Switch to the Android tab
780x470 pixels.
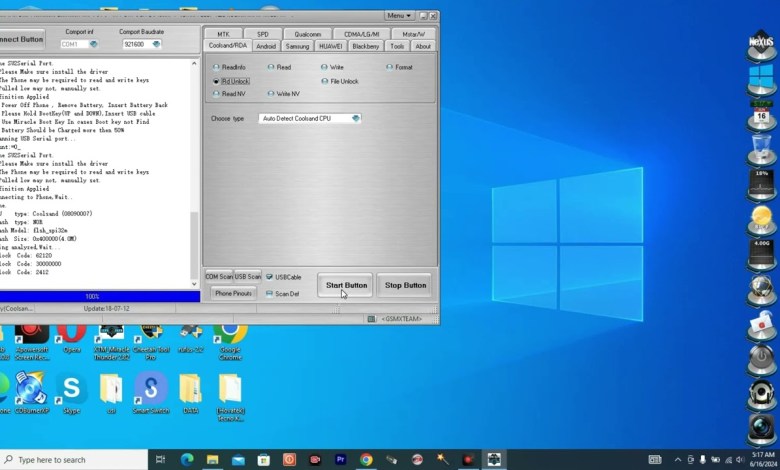(x=266, y=46)
